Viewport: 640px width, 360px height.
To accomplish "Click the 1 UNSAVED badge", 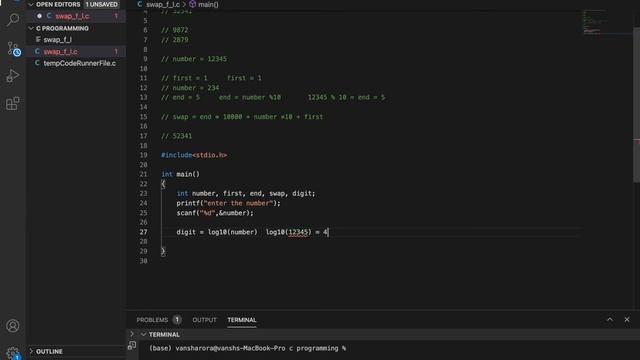I will 102,4.
